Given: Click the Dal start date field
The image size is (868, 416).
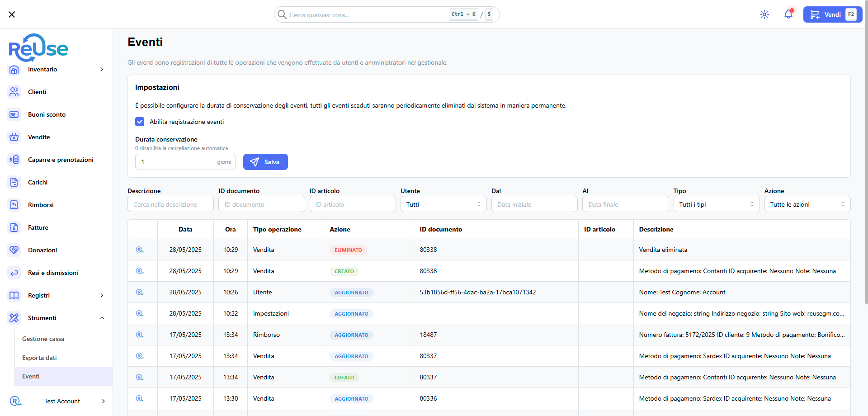Looking at the screenshot, I should coord(534,204).
